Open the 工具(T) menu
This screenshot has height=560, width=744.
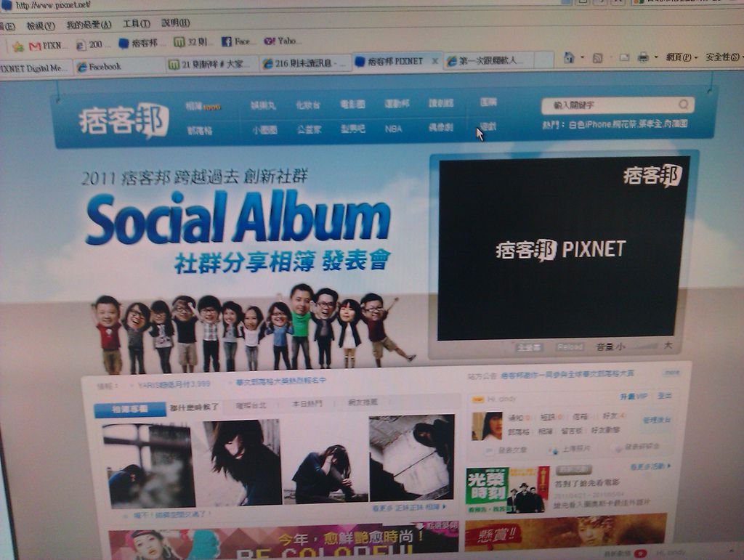click(137, 23)
